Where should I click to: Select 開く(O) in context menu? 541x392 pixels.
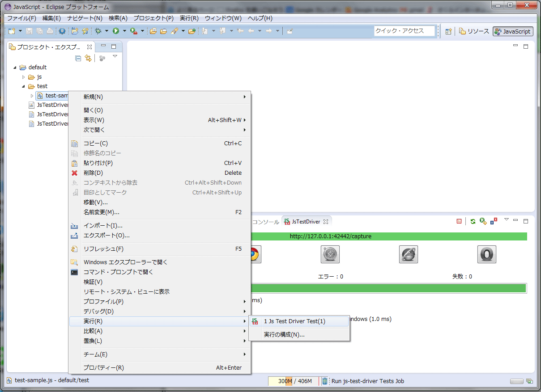click(x=159, y=110)
